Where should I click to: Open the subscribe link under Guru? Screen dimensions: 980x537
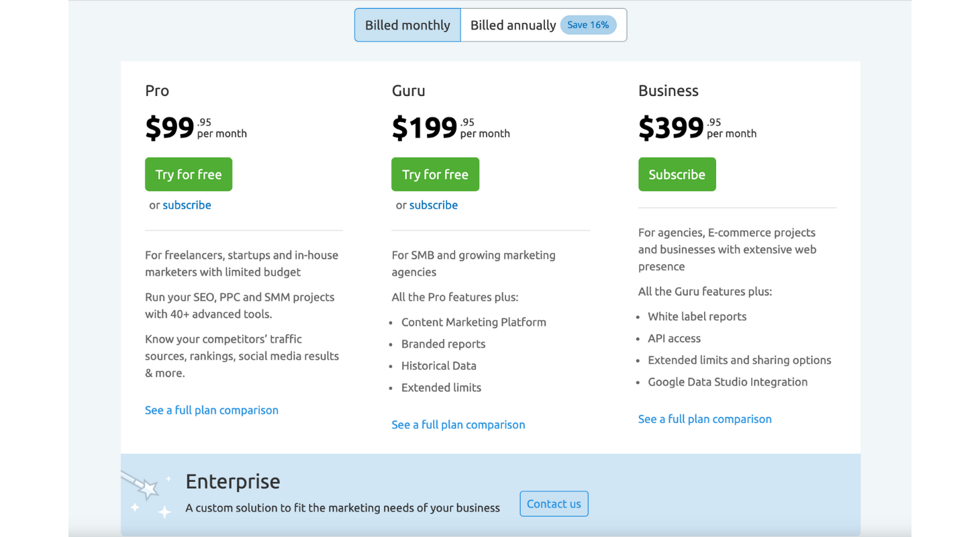click(x=434, y=205)
